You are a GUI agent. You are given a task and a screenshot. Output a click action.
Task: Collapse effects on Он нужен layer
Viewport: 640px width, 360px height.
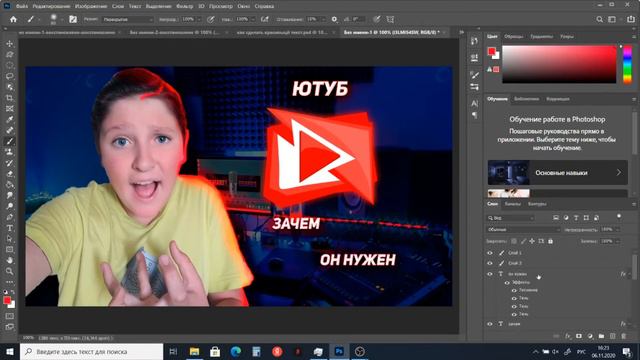(x=629, y=274)
